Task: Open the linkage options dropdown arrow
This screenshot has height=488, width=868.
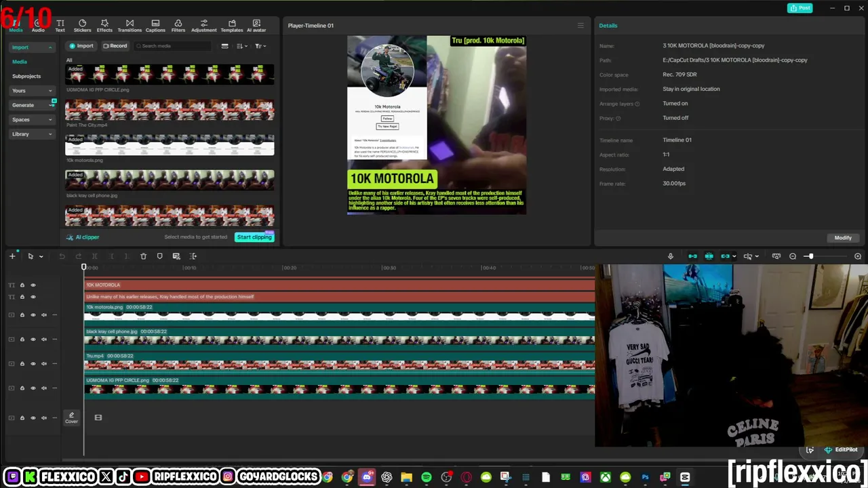Action: coord(734,256)
